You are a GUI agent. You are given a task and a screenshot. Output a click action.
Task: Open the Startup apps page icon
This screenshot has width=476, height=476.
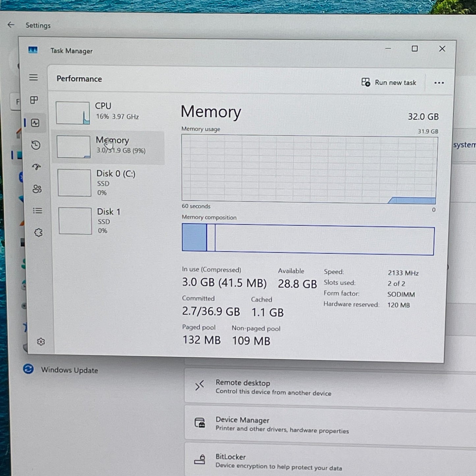(x=37, y=167)
